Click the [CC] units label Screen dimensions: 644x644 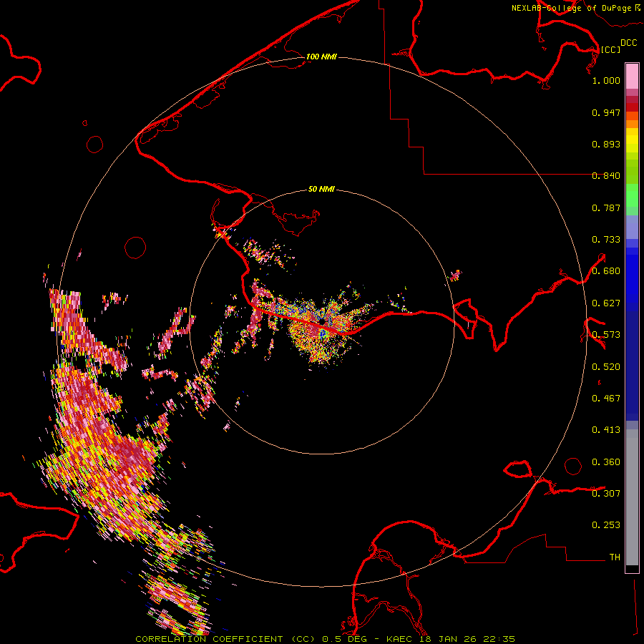click(610, 49)
